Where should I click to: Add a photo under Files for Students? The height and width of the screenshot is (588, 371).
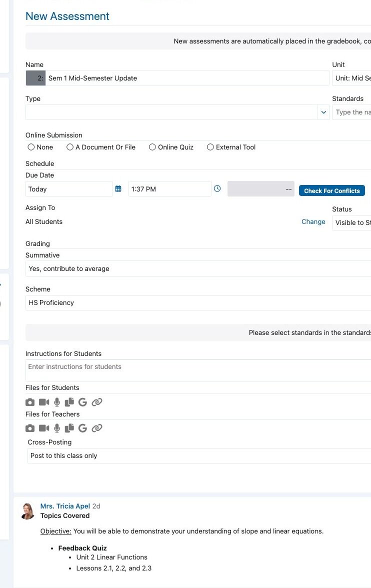30,402
